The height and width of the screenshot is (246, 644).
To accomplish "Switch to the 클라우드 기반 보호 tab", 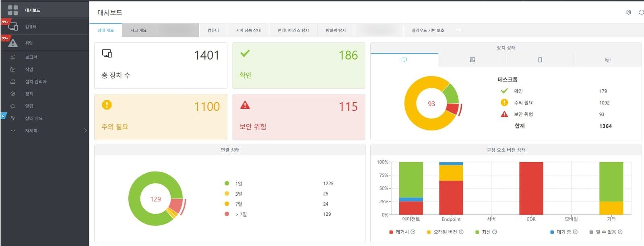I will (x=428, y=30).
